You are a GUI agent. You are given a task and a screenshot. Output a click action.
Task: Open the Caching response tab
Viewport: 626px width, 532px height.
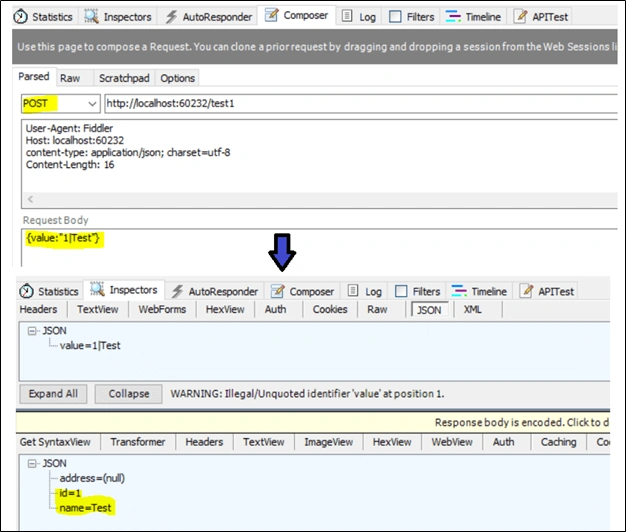pos(559,442)
